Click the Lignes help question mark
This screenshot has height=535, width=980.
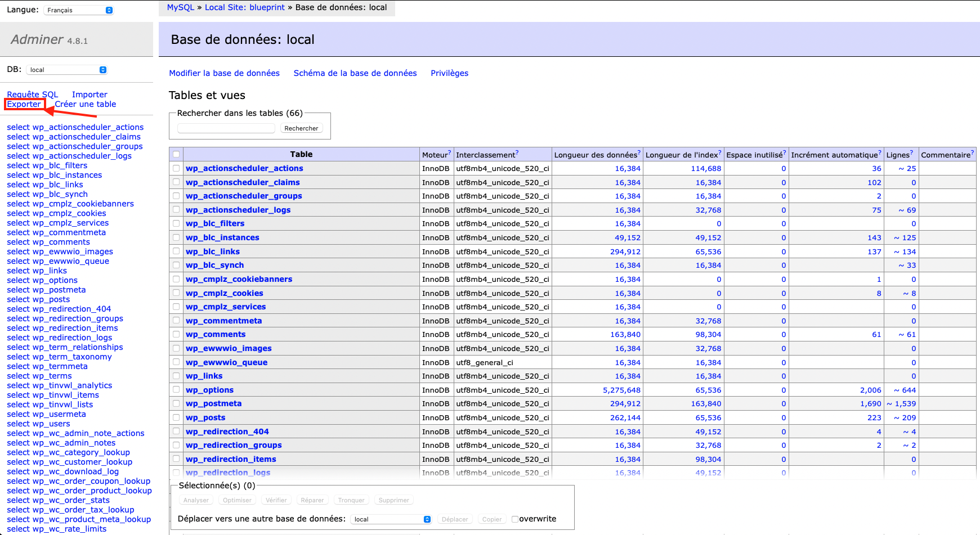[911, 152]
